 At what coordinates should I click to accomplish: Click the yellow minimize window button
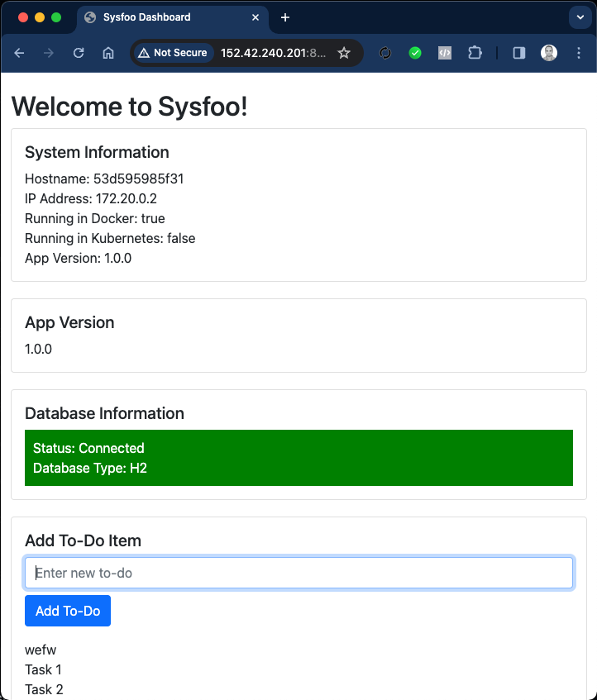(40, 17)
